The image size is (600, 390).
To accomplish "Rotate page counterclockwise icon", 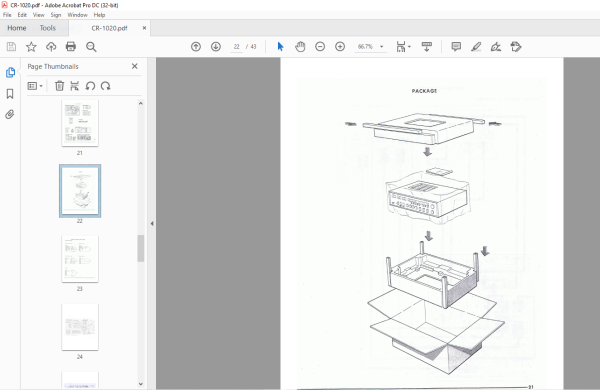I will [90, 86].
